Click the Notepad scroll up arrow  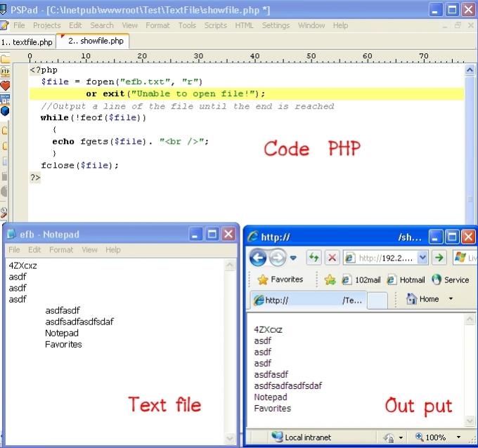(230, 265)
